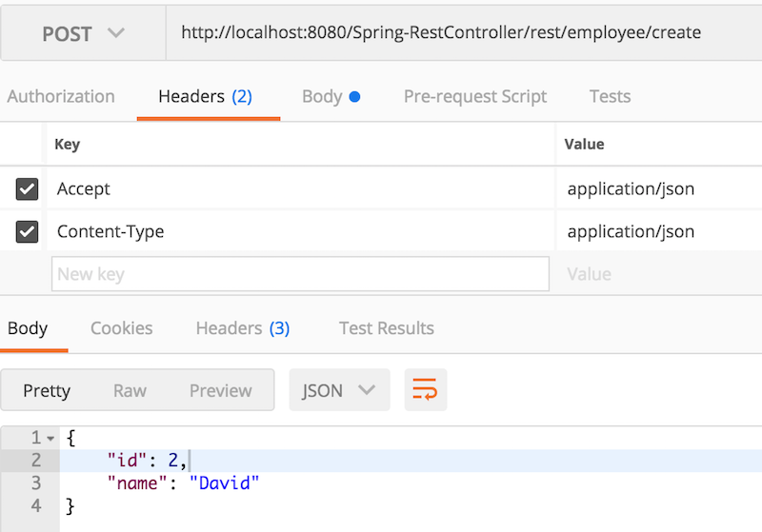Open the request Body tab

[331, 96]
